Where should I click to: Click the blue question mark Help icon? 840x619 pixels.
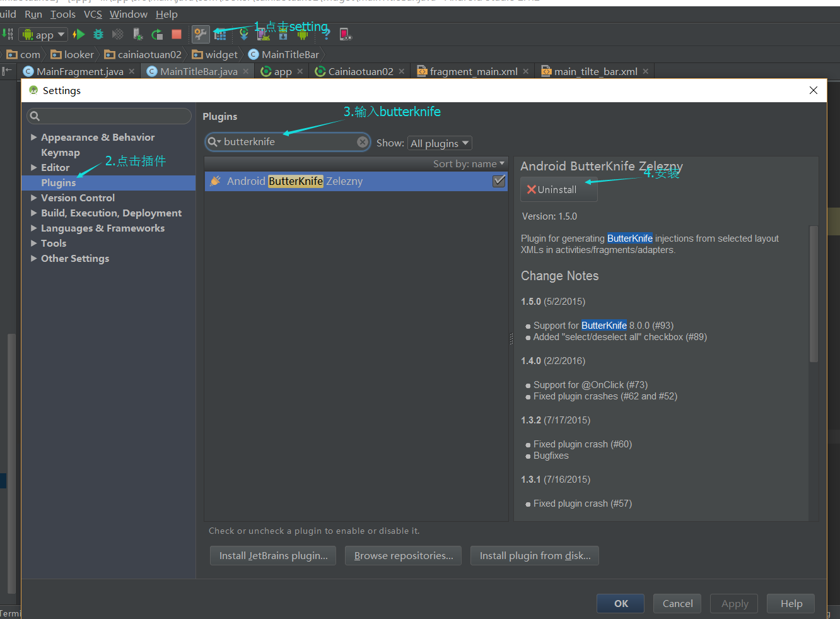326,34
